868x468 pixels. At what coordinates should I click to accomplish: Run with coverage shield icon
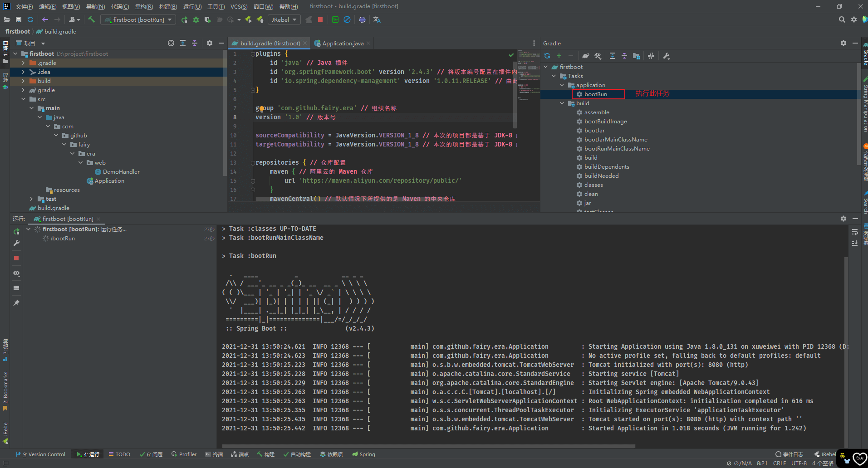[x=208, y=19]
